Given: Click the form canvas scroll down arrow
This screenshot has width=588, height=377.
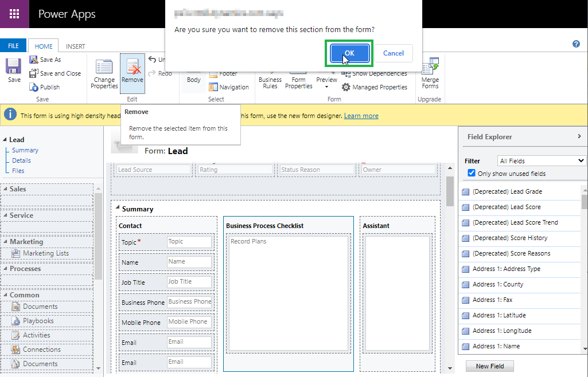Looking at the screenshot, I should click(450, 368).
